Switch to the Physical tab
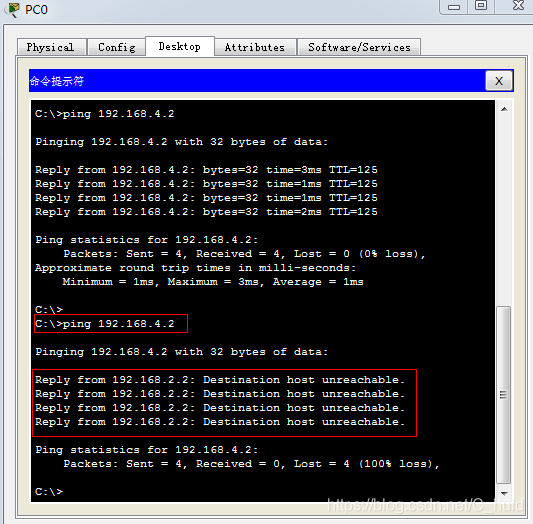Screen dimensions: 533x524 (51, 47)
